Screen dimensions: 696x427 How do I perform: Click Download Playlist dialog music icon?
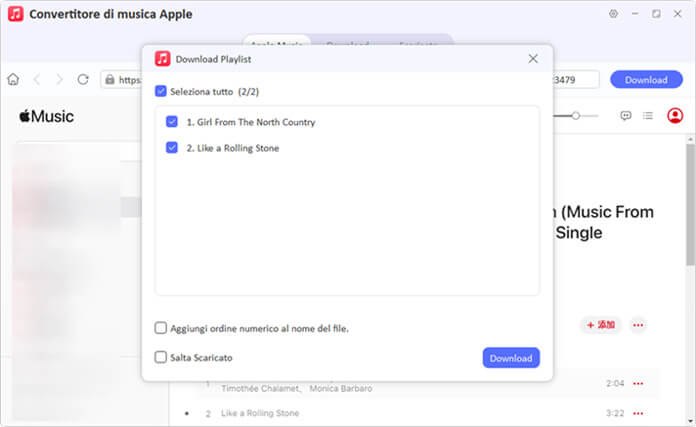pos(162,59)
